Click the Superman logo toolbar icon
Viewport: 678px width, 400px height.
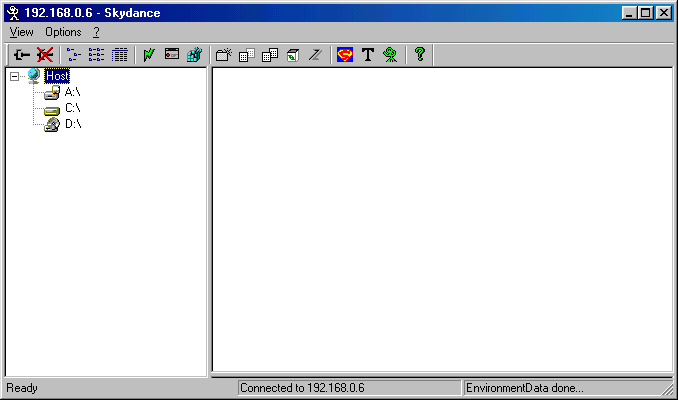[x=345, y=55]
